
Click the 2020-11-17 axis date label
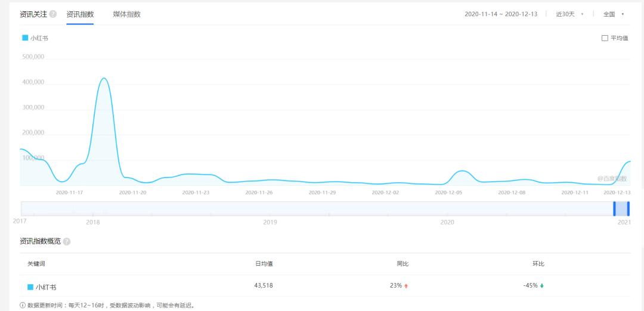tap(69, 192)
